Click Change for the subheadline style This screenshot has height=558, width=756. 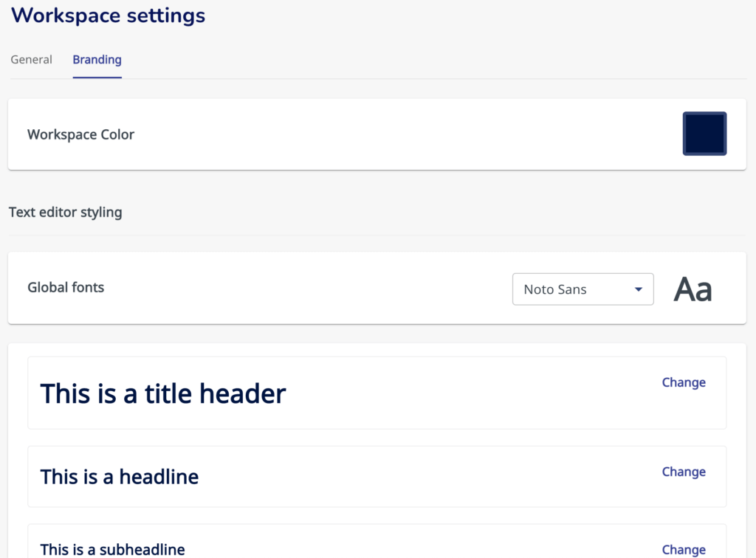pyautogui.click(x=684, y=549)
